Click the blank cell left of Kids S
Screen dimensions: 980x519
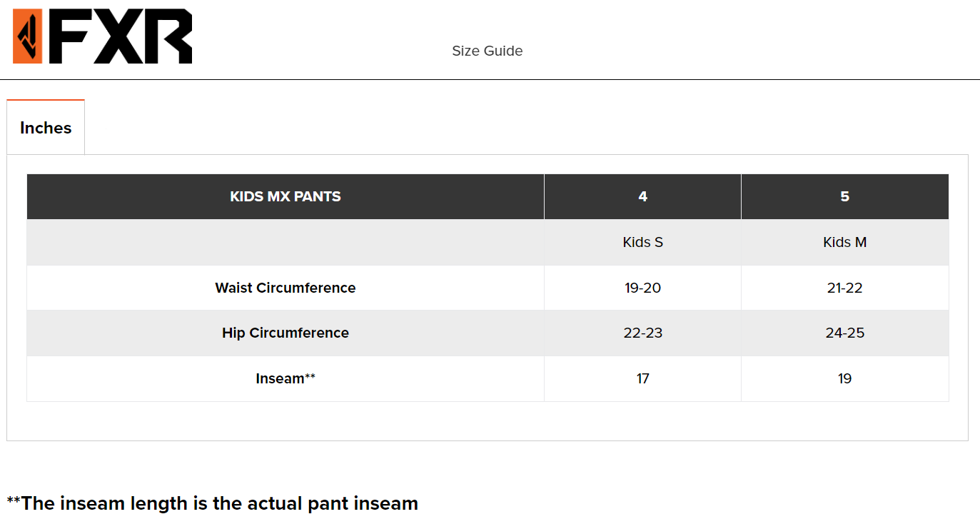pyautogui.click(x=286, y=242)
